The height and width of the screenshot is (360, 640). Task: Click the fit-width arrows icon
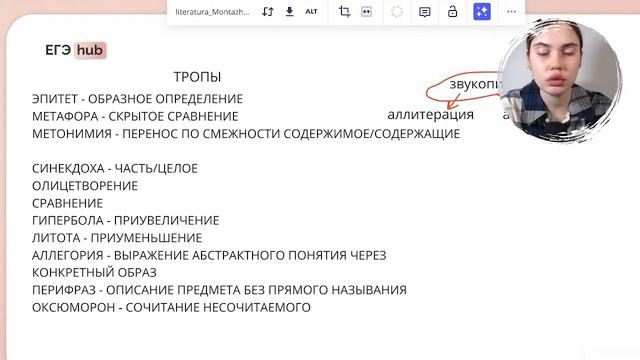coord(367,12)
